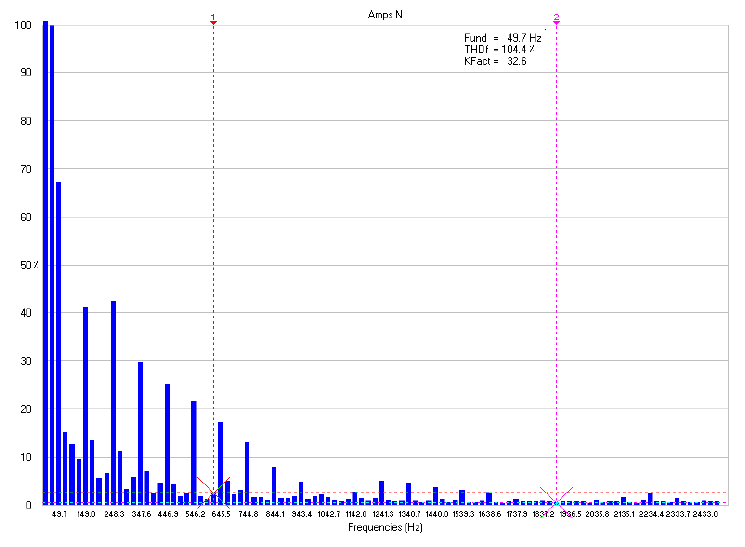745x547 pixels.
Task: Click the red cursor 1 marker at top
Action: coord(213,21)
